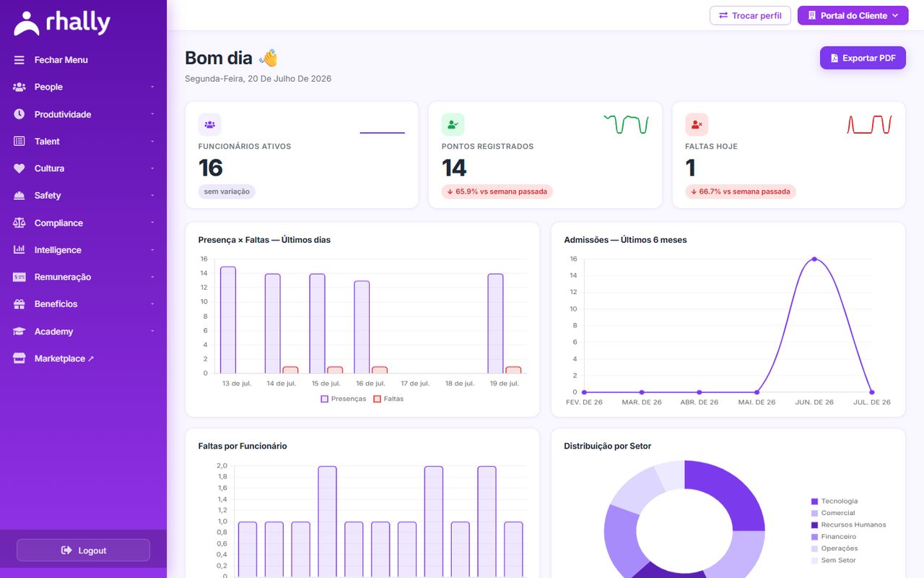Expand the Cultura submenu chevron
The height and width of the screenshot is (578, 924).
tap(152, 168)
